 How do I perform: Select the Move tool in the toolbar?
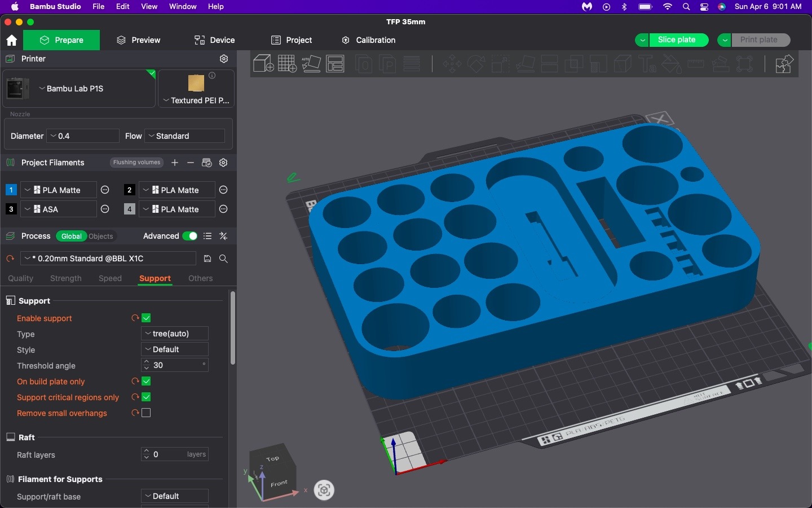pos(452,64)
